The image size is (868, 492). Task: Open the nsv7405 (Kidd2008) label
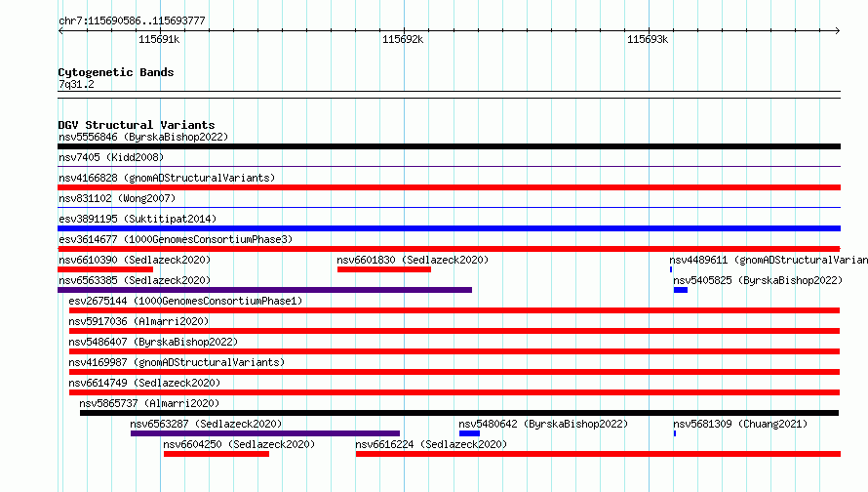click(x=111, y=157)
